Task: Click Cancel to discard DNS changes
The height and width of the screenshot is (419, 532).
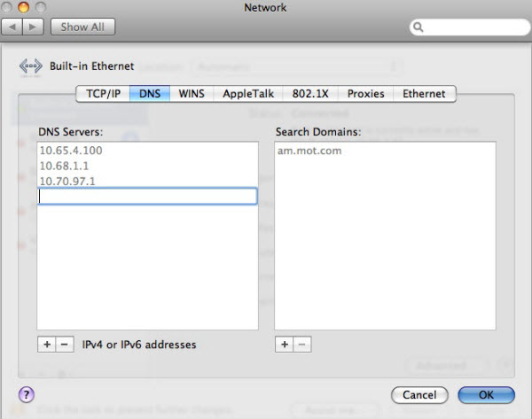Action: (419, 394)
